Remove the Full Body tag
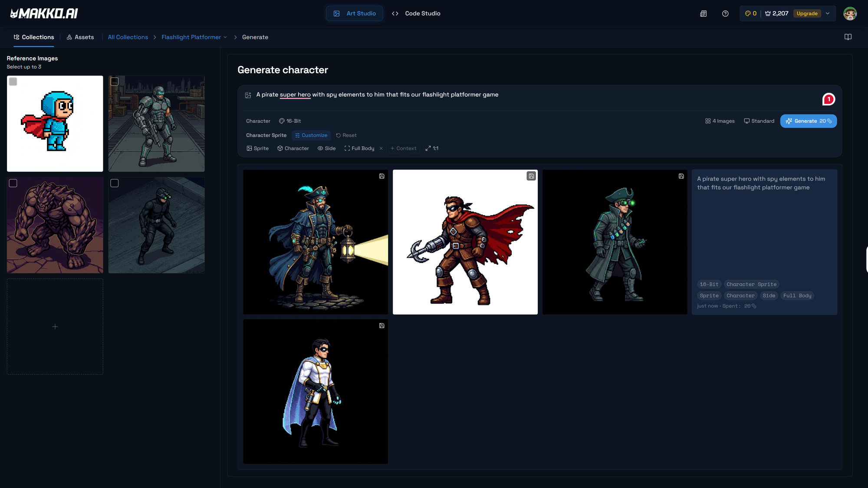868x488 pixels. pyautogui.click(x=381, y=148)
